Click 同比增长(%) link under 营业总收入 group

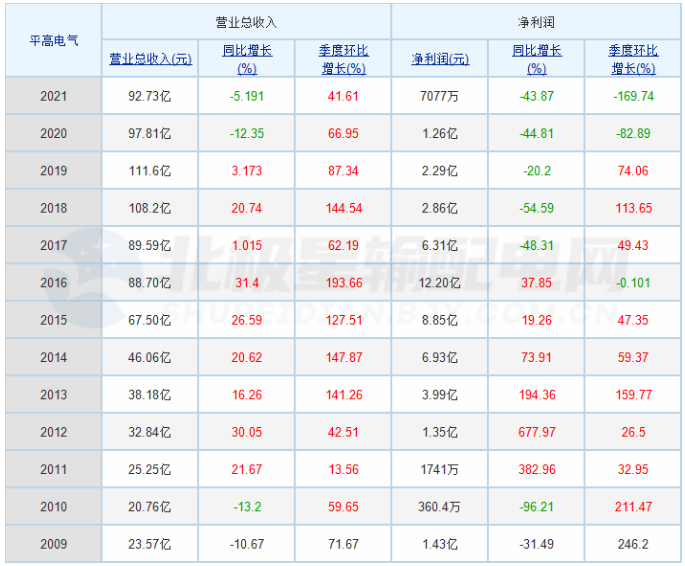tap(247, 59)
